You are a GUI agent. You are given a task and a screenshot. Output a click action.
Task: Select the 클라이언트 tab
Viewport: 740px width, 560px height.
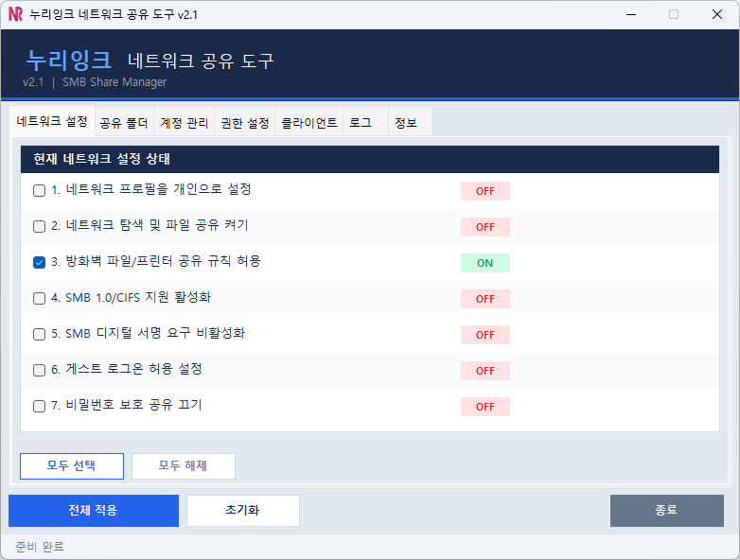(309, 123)
